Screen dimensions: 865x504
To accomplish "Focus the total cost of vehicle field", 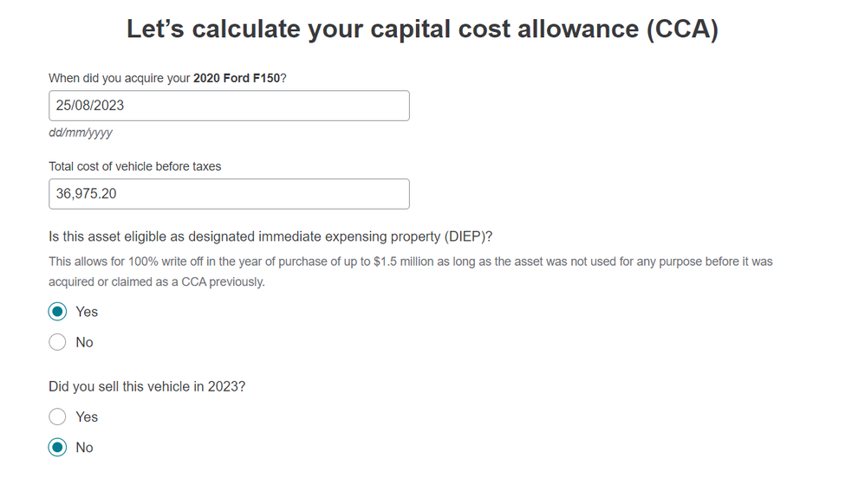I will click(229, 194).
